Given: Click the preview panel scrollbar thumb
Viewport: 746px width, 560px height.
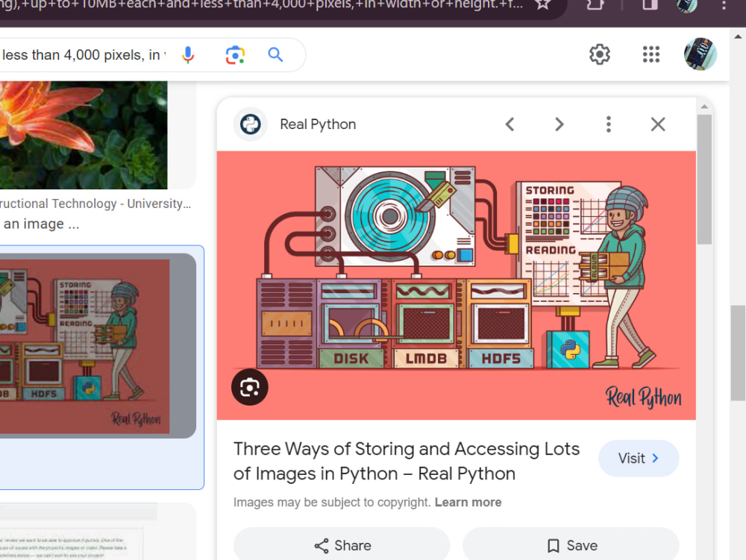Looking at the screenshot, I should [705, 179].
